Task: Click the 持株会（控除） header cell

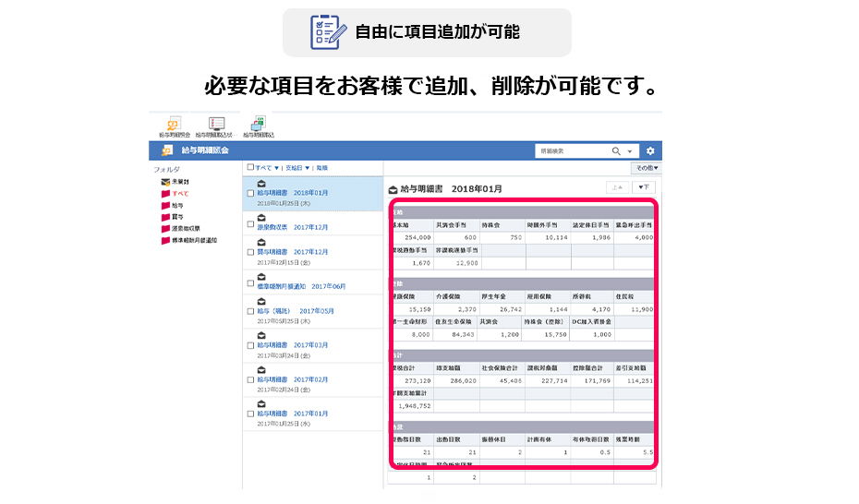Action: tap(545, 322)
